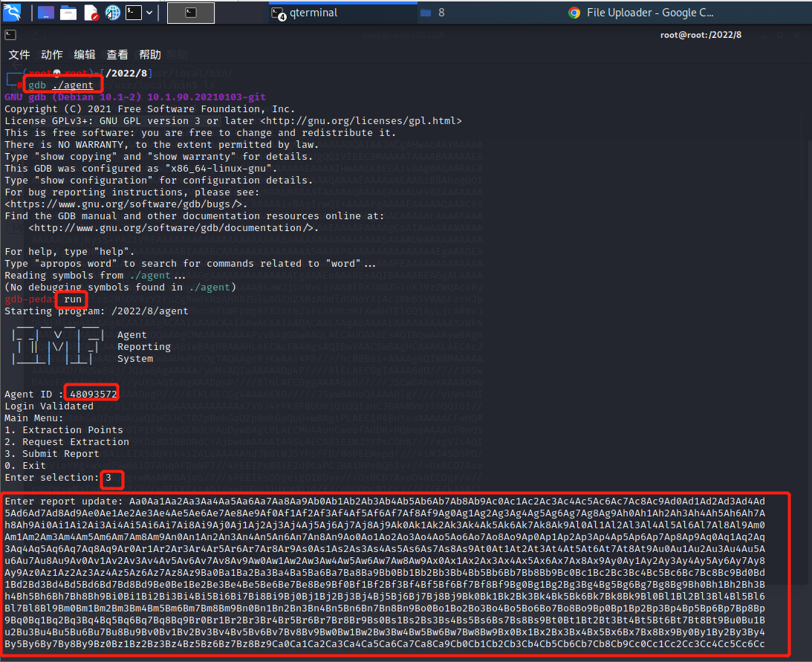Open the web browser globe icon
The height and width of the screenshot is (662, 812).
pyautogui.click(x=112, y=13)
